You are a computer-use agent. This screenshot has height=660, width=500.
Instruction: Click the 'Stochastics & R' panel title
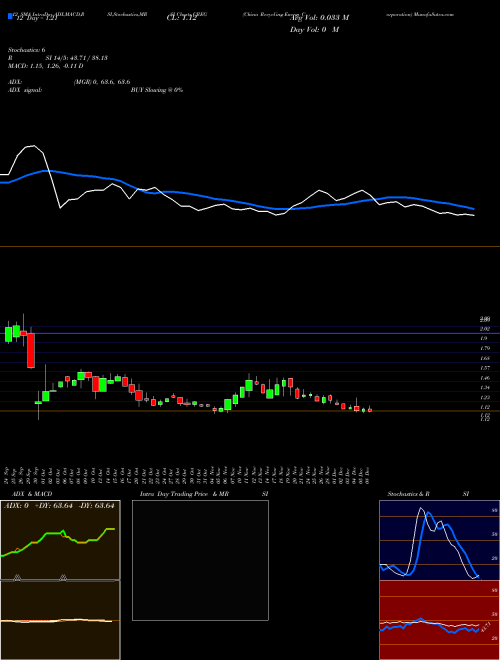pyautogui.click(x=409, y=494)
